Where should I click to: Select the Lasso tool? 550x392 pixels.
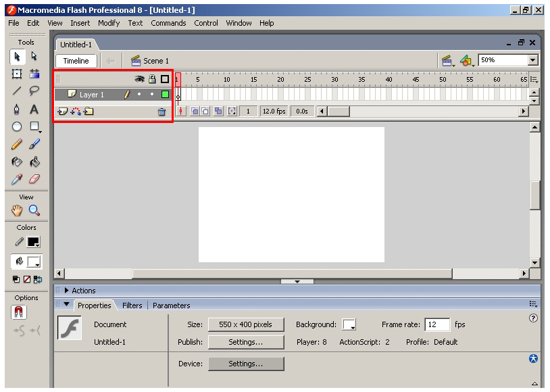[x=34, y=91]
